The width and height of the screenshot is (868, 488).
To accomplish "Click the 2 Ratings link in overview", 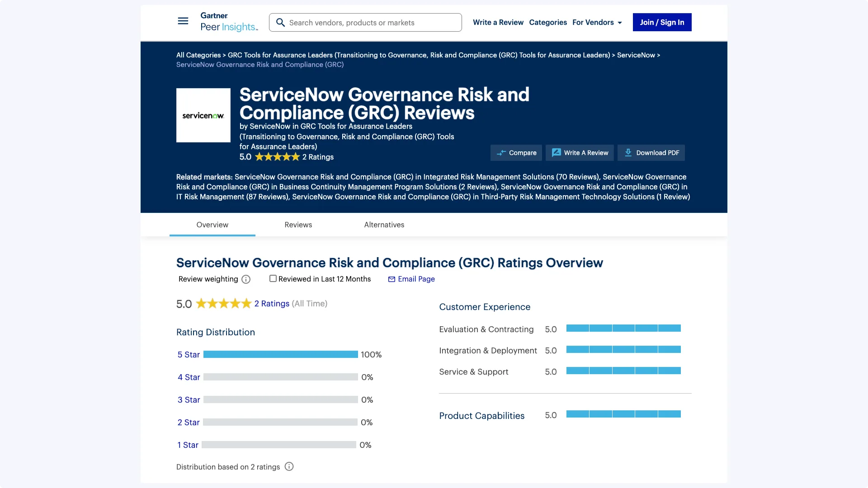I will 272,304.
